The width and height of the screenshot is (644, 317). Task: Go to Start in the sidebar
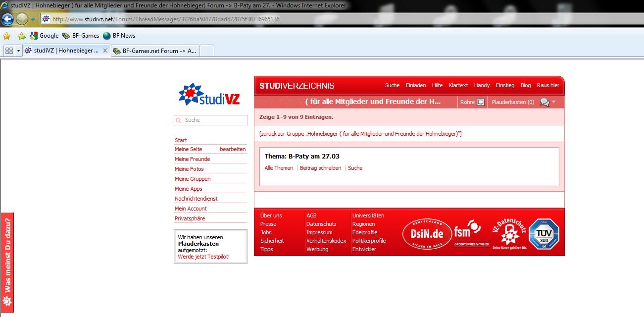(x=181, y=140)
